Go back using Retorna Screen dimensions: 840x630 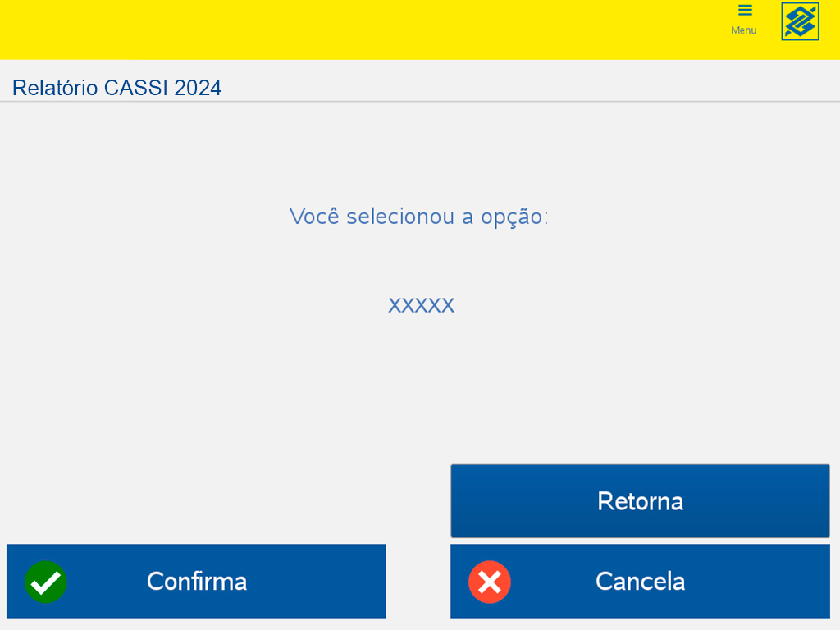(x=640, y=501)
